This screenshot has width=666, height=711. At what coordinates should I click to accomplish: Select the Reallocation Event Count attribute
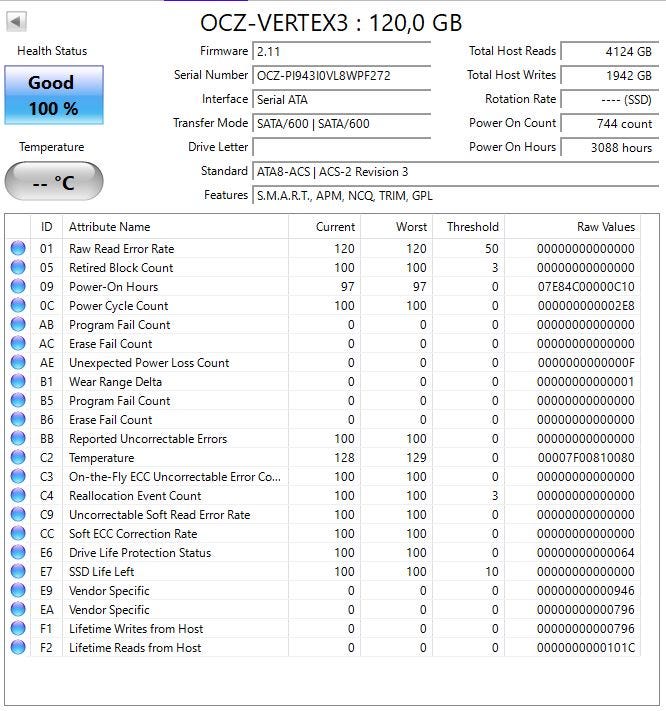(135, 496)
